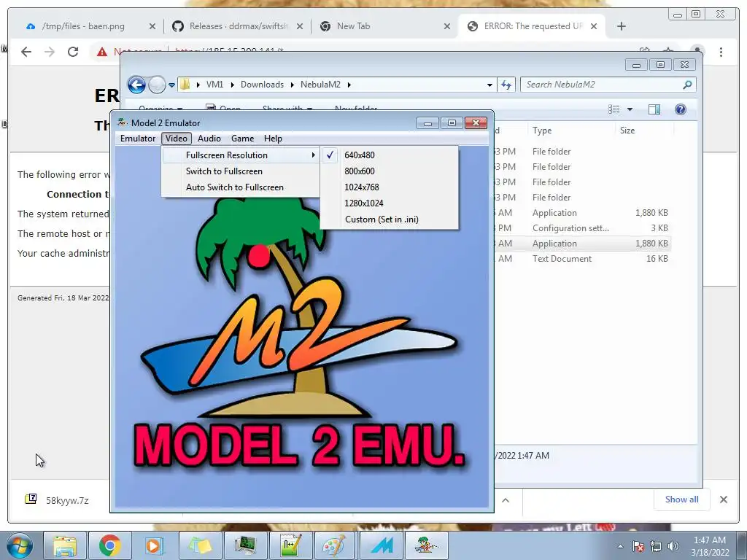
Task: Open the Chrome three-dot menu
Action: point(721,52)
